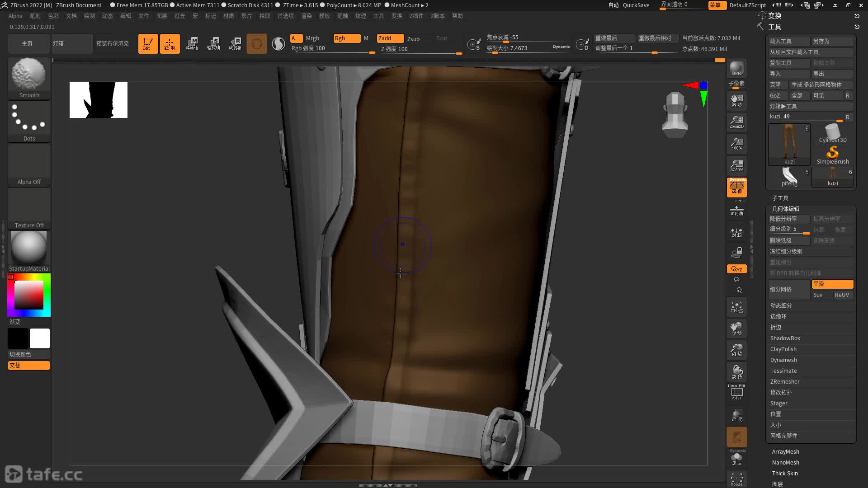Click the 主页 (Home) button

pyautogui.click(x=28, y=44)
